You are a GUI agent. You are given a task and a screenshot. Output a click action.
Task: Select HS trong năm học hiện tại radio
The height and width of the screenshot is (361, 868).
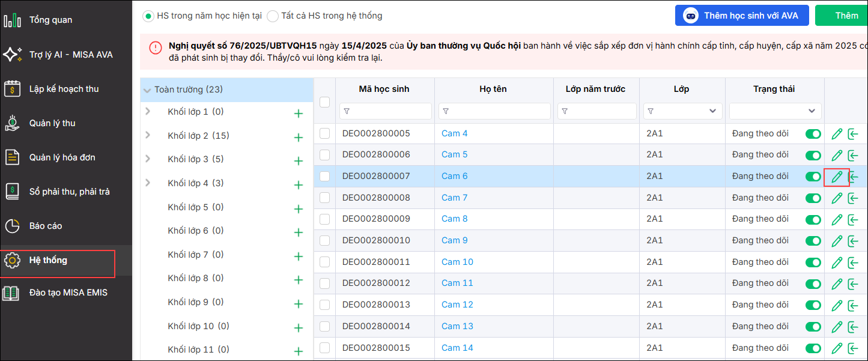(x=148, y=16)
